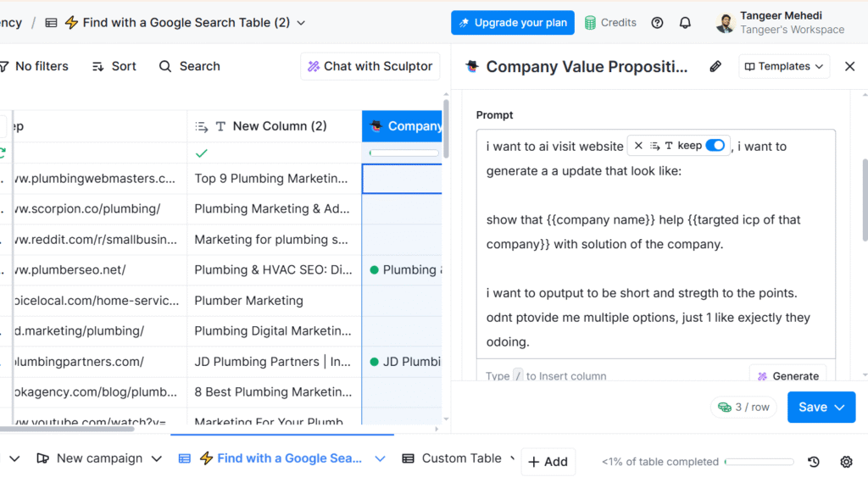Screen dimensions: 868x477
Task: Click the Generate button under prompt
Action: pyautogui.click(x=787, y=375)
